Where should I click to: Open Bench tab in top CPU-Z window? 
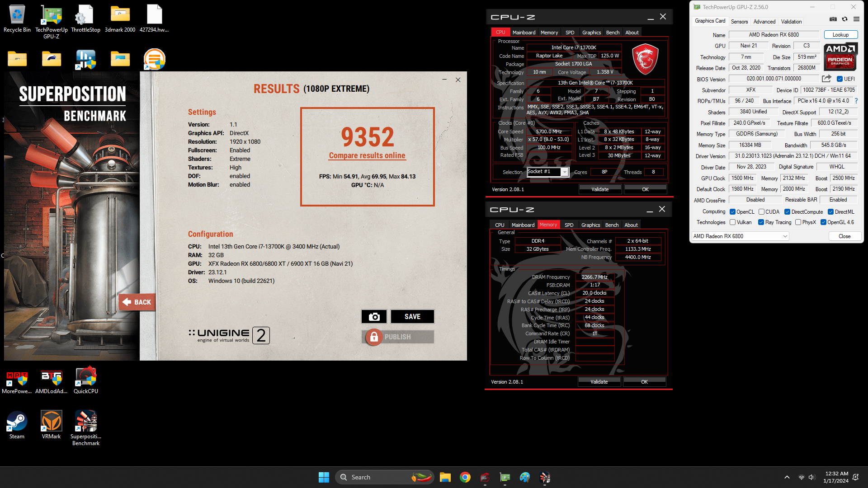(x=613, y=33)
